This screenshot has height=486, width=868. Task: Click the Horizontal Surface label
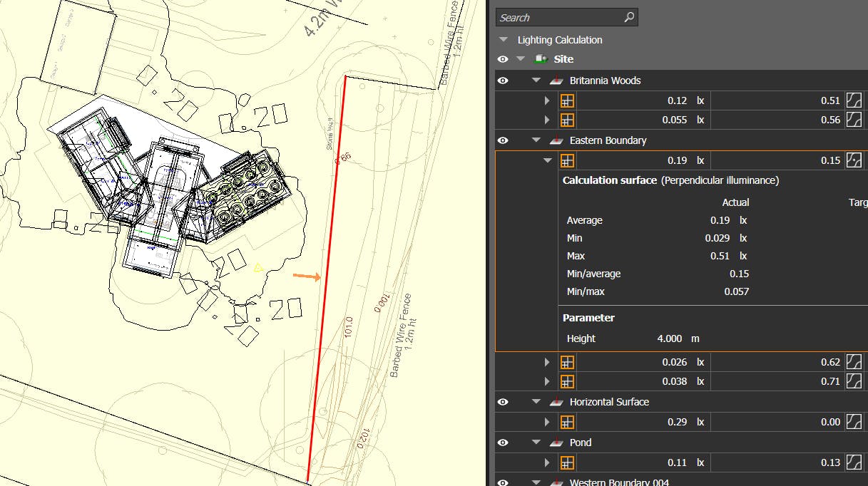(x=609, y=402)
